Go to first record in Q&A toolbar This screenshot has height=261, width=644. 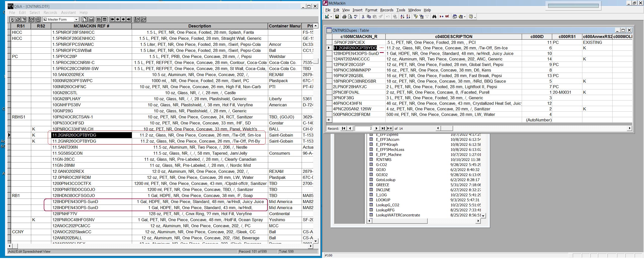112,19
